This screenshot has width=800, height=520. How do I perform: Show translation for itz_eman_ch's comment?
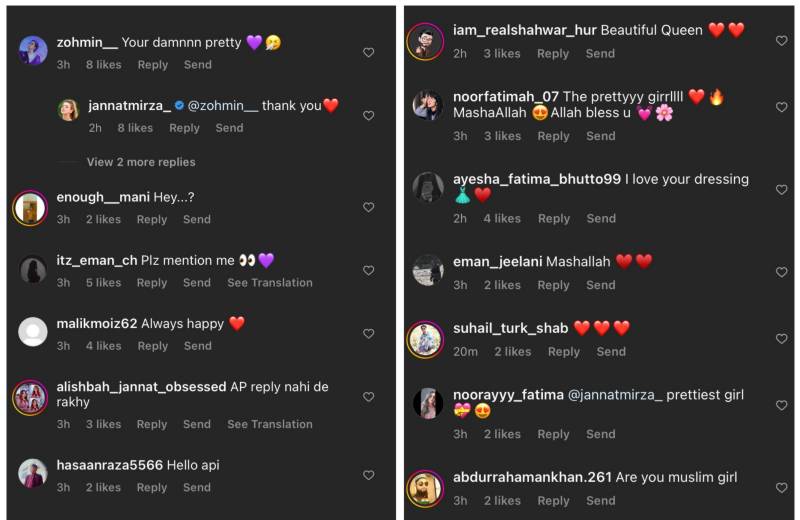coord(270,283)
